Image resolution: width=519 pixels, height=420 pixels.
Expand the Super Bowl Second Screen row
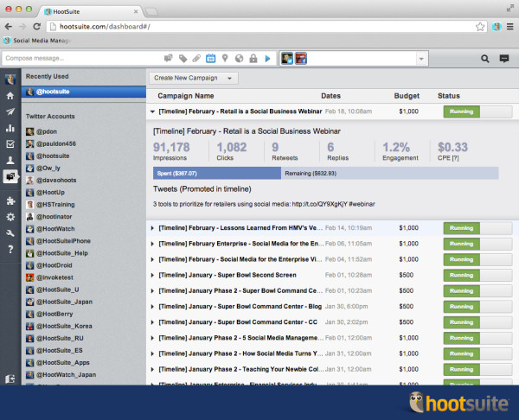coord(152,275)
